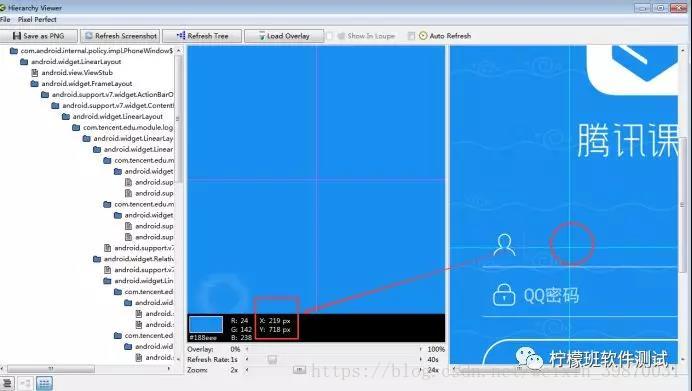Click the Overlay slider right arrow near 100%
This screenshot has height=391, width=692.
420,349
